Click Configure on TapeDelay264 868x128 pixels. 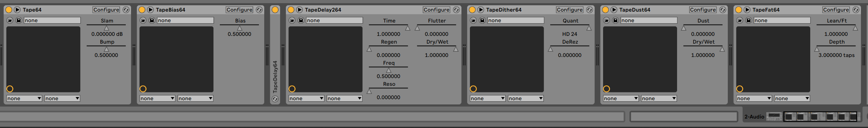tap(436, 10)
